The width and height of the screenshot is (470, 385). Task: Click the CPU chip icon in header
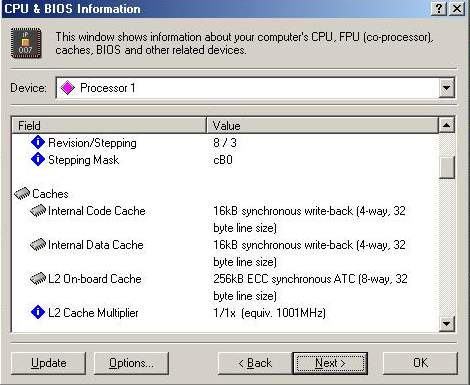tap(26, 43)
